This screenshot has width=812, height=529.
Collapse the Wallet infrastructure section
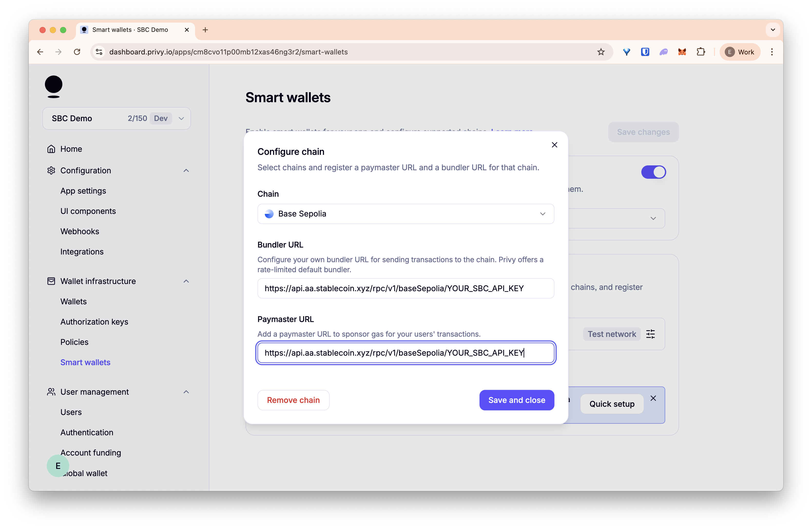click(186, 281)
